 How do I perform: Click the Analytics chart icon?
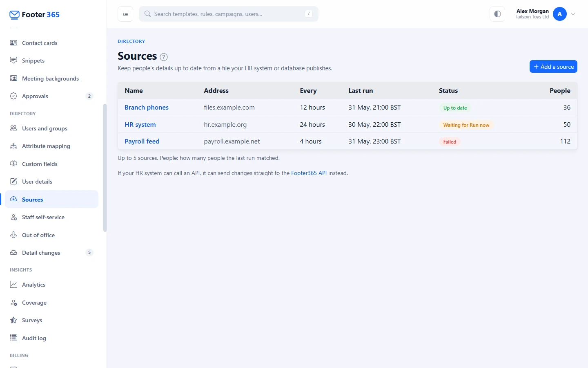pyautogui.click(x=13, y=285)
